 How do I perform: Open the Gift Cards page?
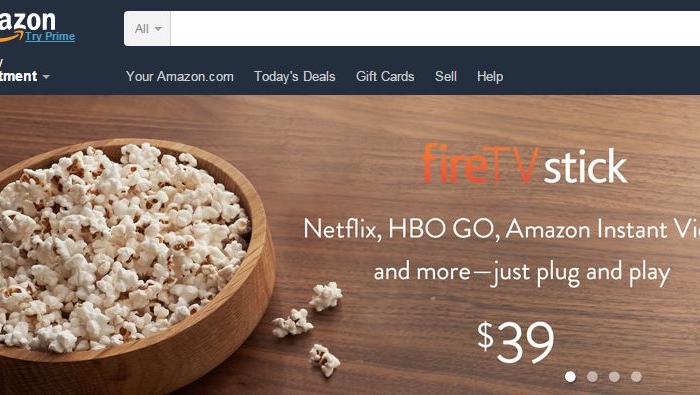[x=385, y=76]
